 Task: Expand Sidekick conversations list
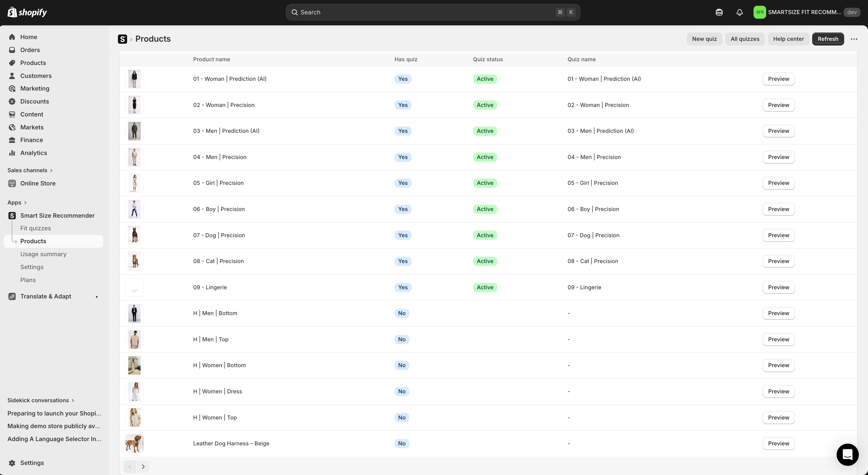72,400
